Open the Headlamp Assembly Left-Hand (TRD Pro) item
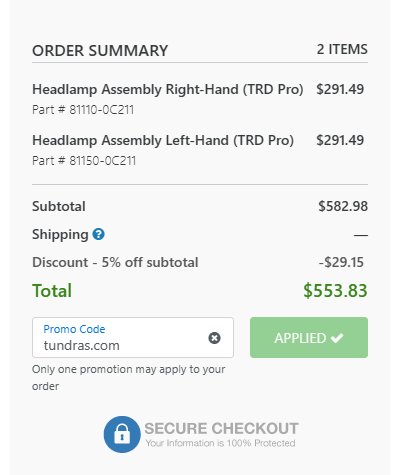Screen dimensions: 394x475 (163, 140)
